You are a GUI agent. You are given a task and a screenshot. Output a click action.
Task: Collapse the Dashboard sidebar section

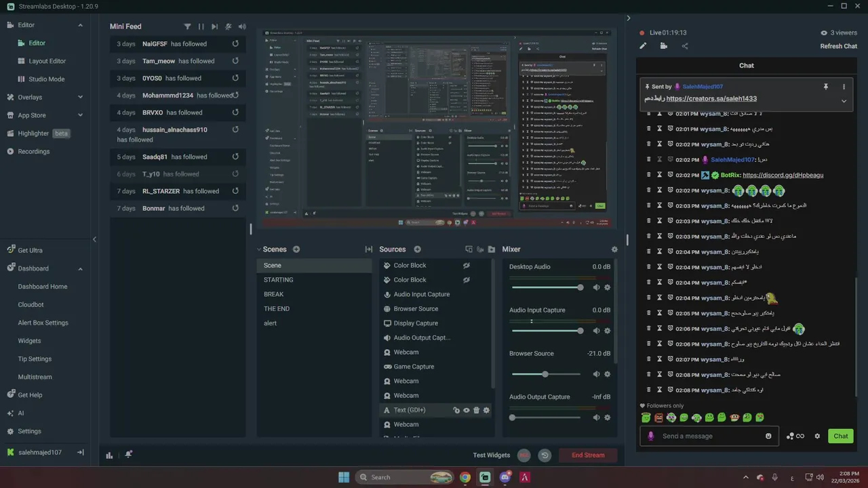80,268
